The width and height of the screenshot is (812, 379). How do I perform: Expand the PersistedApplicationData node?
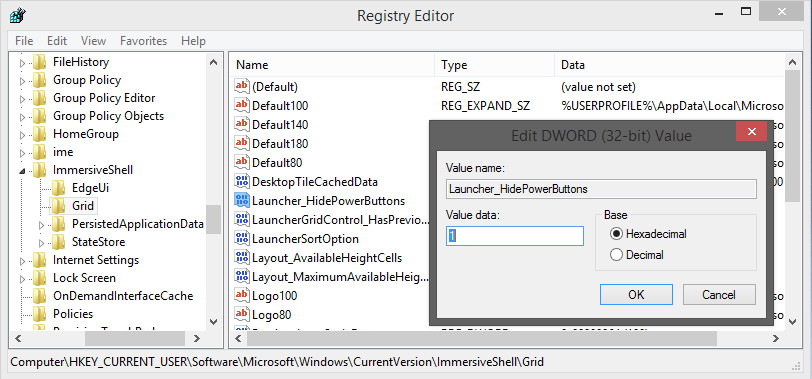coord(42,225)
